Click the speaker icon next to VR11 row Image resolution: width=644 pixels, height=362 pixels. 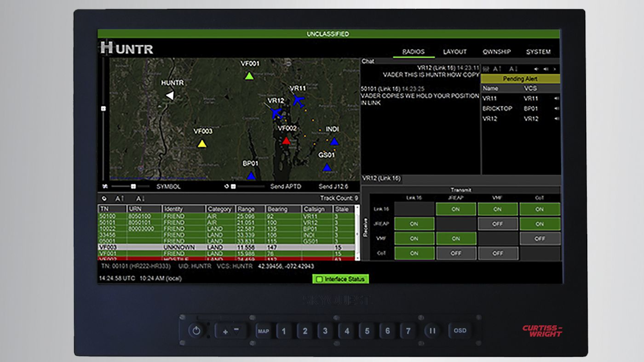pos(557,99)
